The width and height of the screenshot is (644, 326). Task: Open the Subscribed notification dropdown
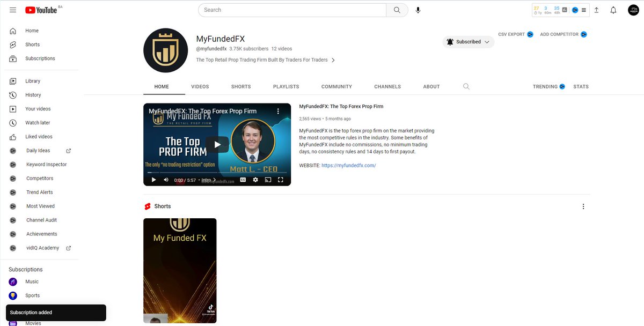tap(468, 42)
